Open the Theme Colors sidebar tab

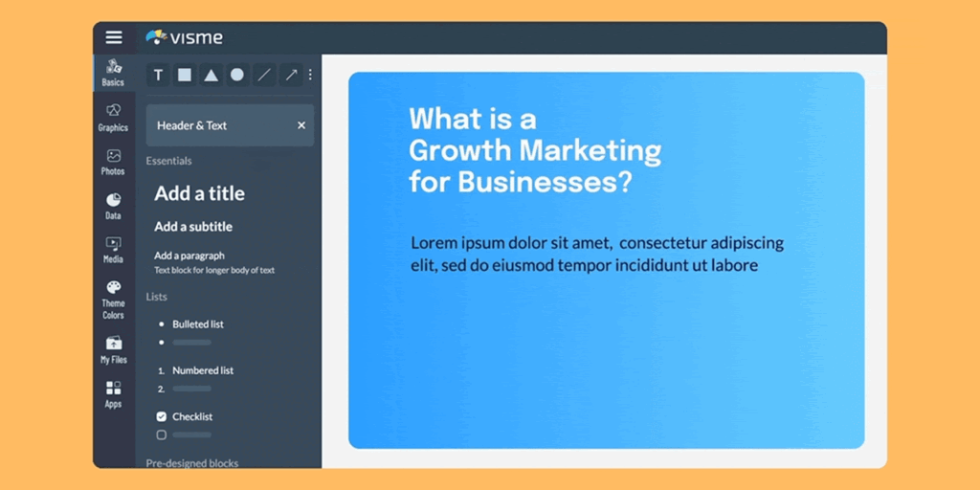click(113, 301)
